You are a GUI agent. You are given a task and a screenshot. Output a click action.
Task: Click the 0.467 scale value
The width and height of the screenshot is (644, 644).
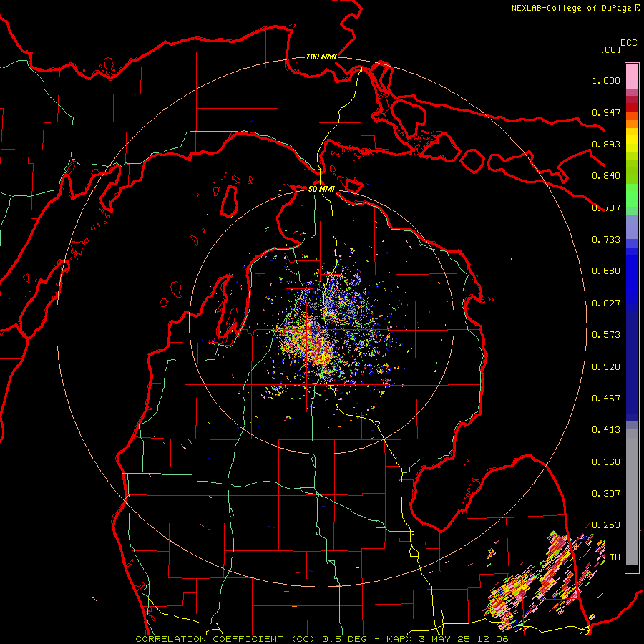tap(606, 399)
